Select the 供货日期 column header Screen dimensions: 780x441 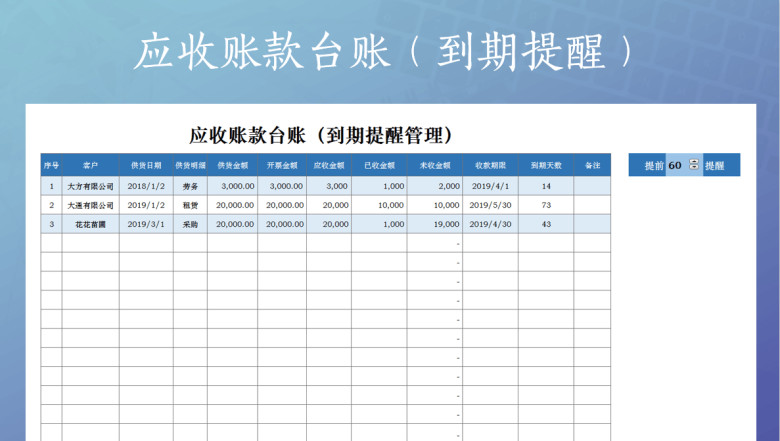pos(146,165)
